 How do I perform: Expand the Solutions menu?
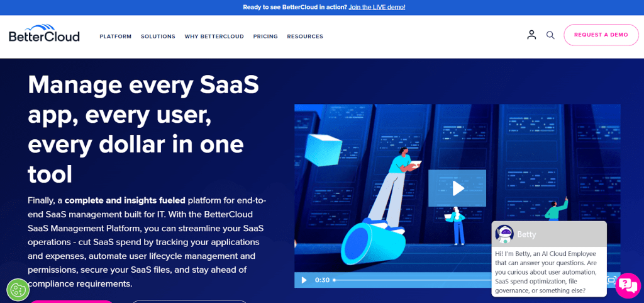pos(158,37)
